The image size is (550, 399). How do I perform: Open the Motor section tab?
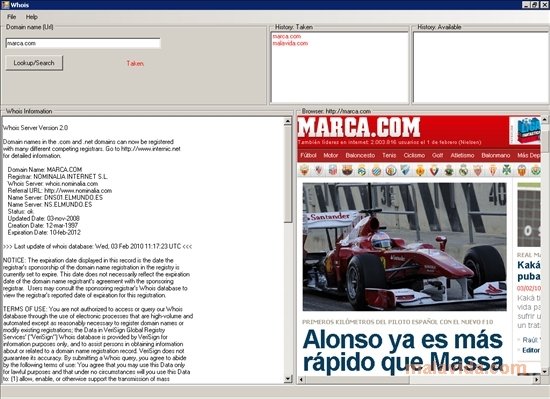click(330, 155)
